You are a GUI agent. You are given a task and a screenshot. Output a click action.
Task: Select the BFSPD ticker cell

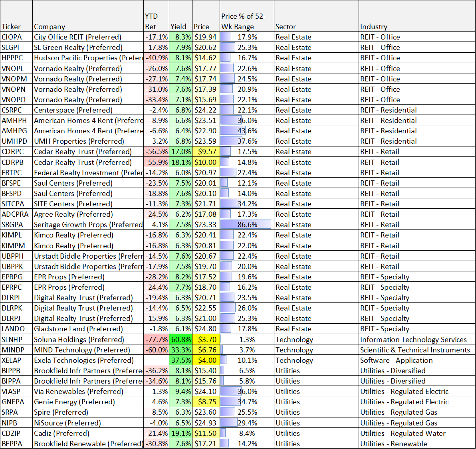(16, 193)
